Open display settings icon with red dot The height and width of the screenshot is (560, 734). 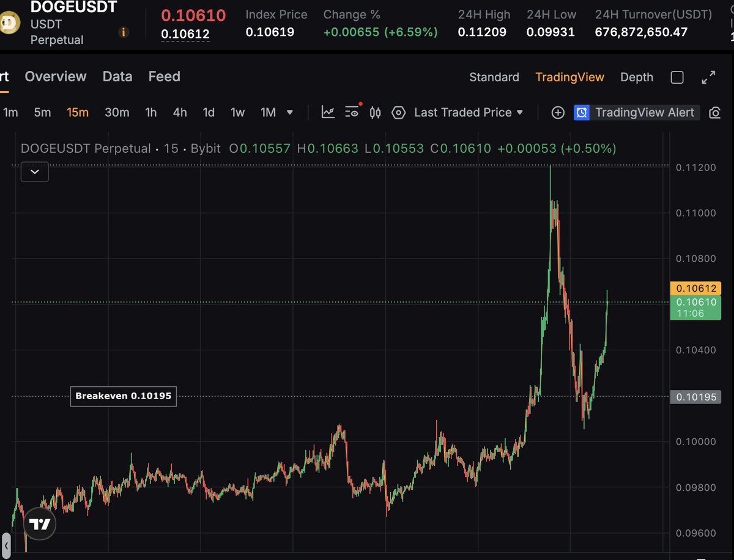352,111
